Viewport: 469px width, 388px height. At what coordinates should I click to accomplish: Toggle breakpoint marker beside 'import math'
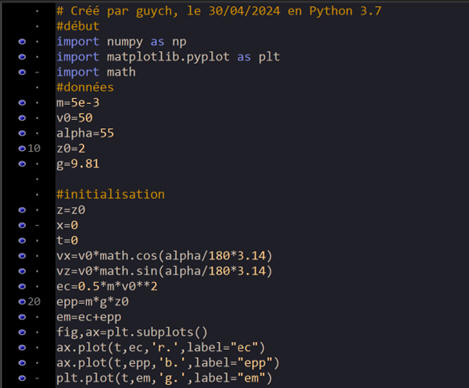(x=22, y=72)
